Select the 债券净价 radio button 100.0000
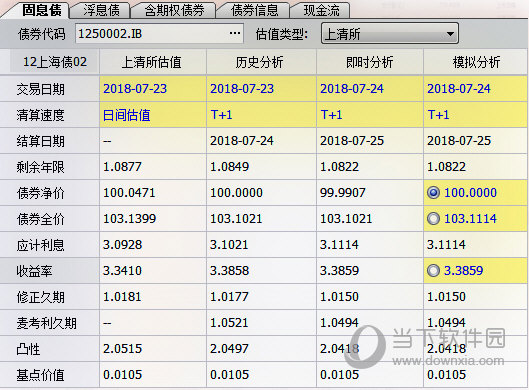This screenshot has height=390, width=529. tap(433, 193)
